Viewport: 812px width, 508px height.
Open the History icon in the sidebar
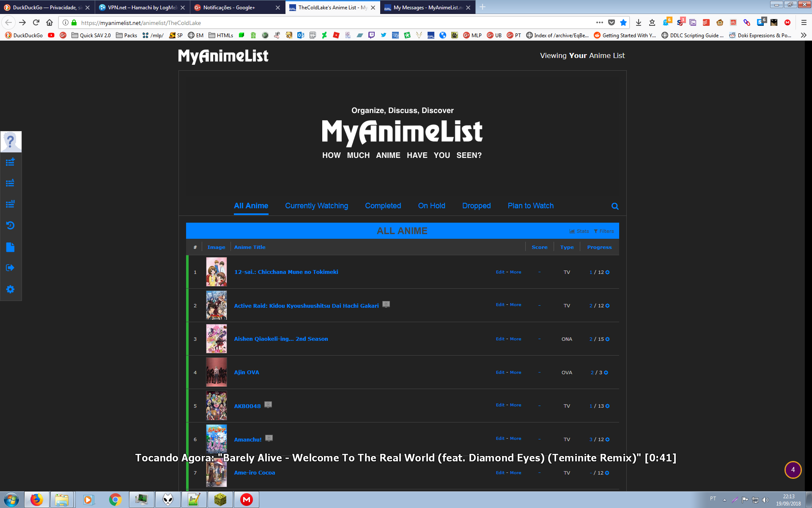[10, 225]
